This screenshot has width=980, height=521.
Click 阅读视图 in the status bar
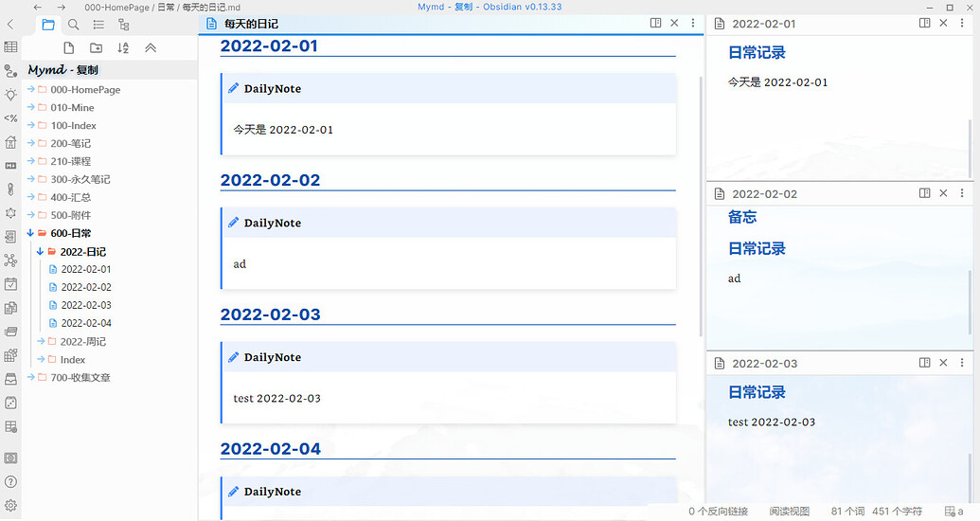pyautogui.click(x=790, y=511)
